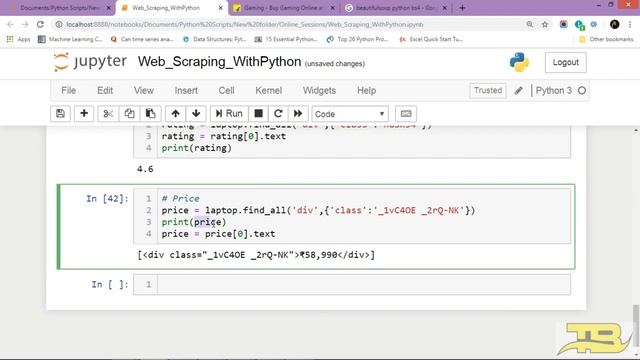Cut selected cells with scissors icon

[x=108, y=113]
